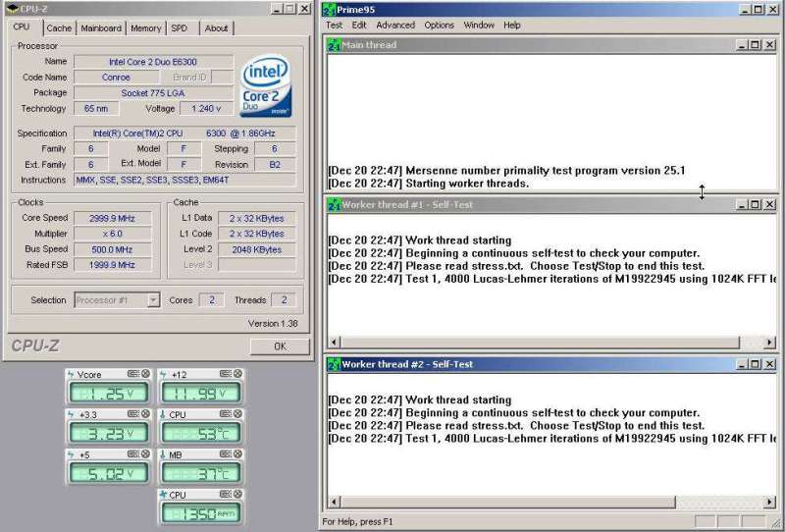Viewport: 785px width, 532px height.
Task: Open settings icon on the +3.3 gauge
Action: (x=132, y=414)
